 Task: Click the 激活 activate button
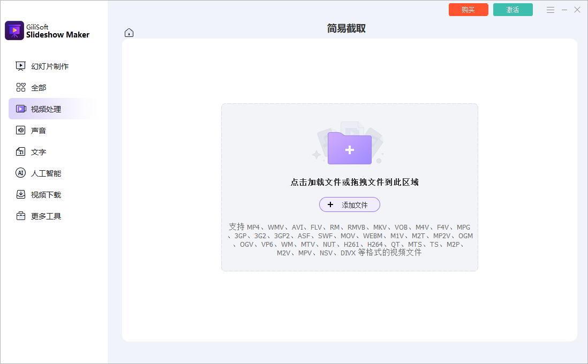click(512, 10)
